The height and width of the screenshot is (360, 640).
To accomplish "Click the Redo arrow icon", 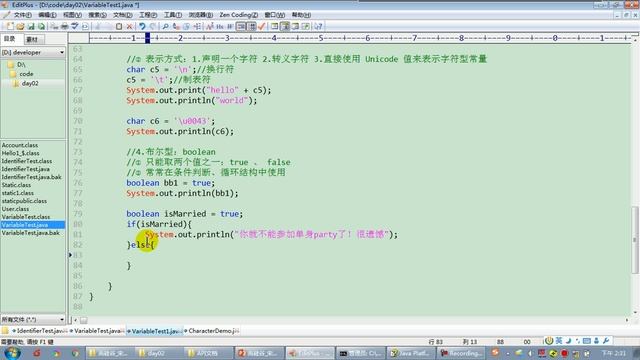I will click(153, 27).
